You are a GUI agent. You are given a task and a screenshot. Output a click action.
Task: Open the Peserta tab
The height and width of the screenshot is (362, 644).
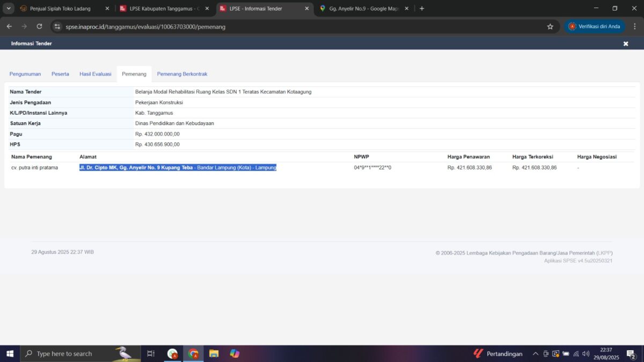tap(60, 74)
